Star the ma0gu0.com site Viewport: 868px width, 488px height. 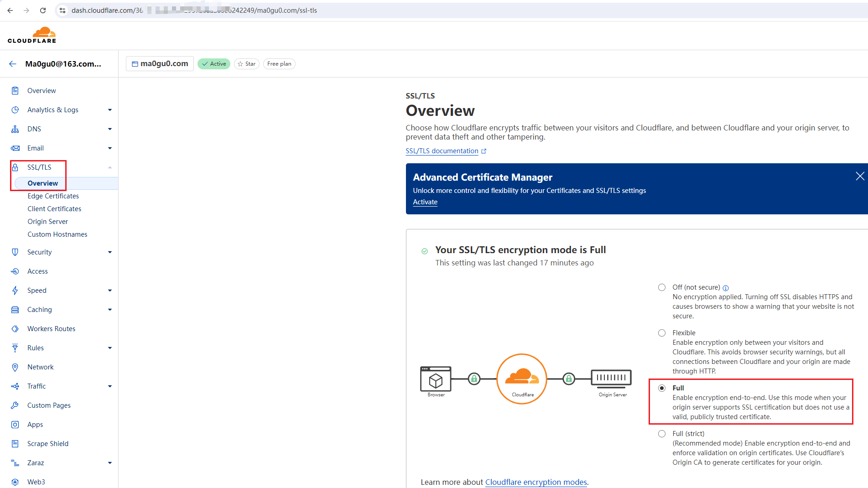pyautogui.click(x=247, y=64)
